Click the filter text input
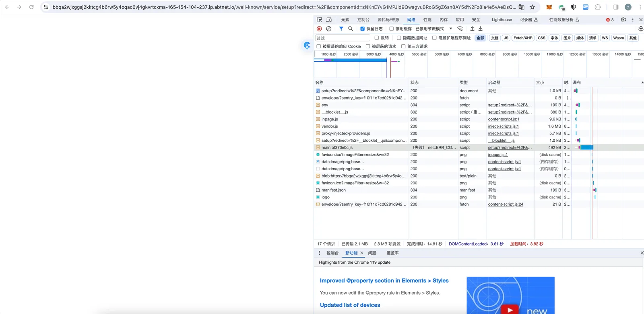This screenshot has height=314, width=644. [343, 38]
